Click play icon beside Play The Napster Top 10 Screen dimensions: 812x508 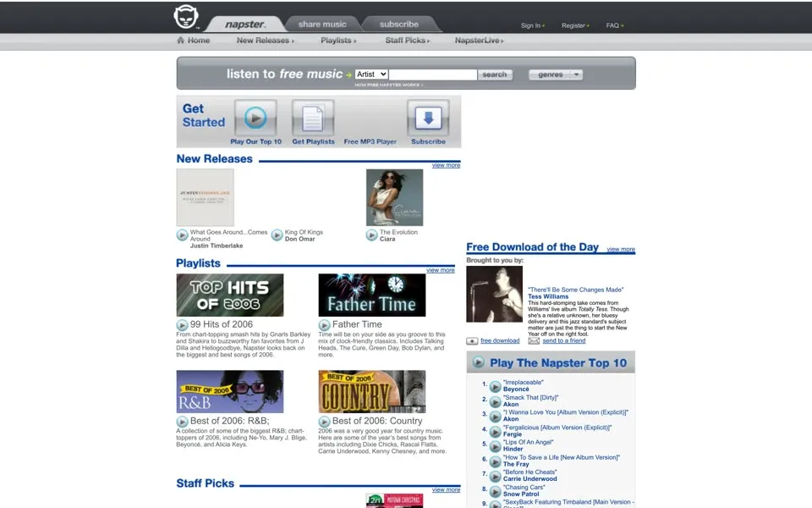(479, 362)
